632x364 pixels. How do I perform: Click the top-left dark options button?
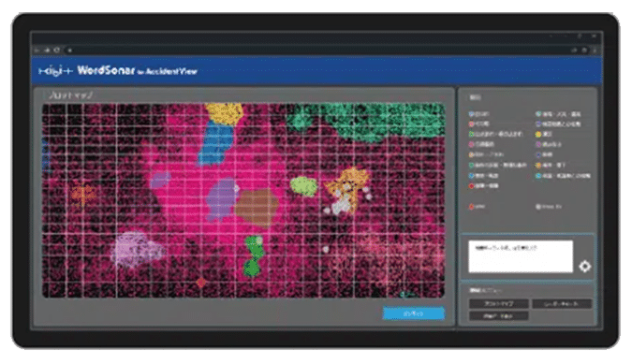[x=499, y=303]
